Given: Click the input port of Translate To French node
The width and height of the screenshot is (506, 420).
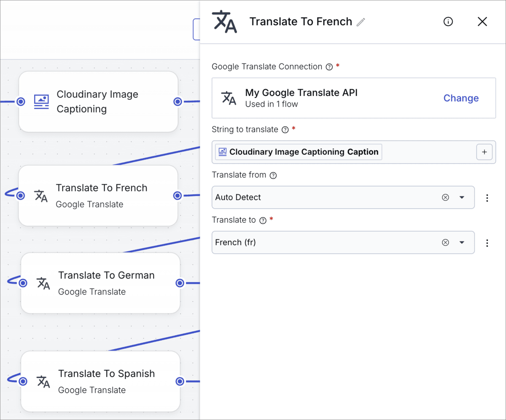Looking at the screenshot, I should [21, 195].
